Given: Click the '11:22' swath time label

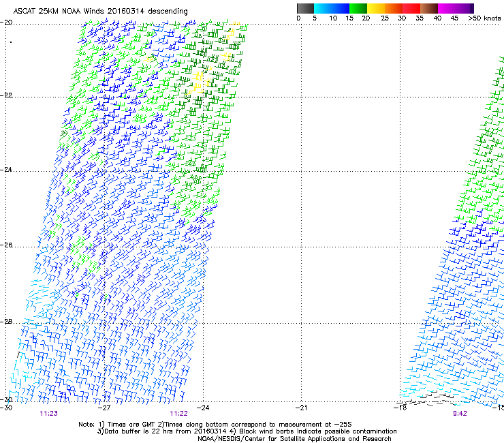Looking at the screenshot, I should coord(178,414).
